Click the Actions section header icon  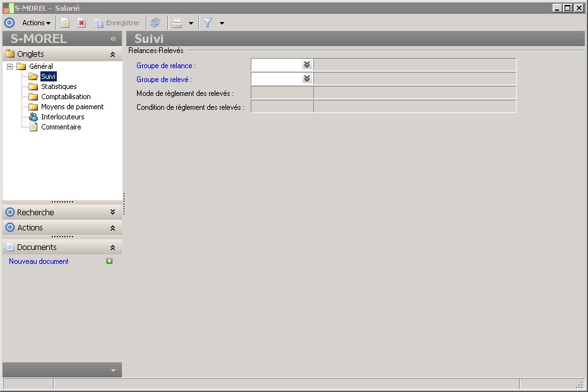pyautogui.click(x=10, y=227)
